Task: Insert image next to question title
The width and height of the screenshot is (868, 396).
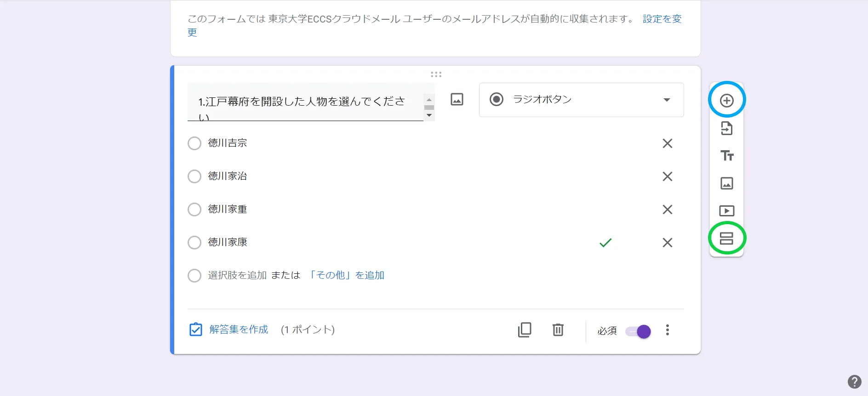Action: [457, 99]
